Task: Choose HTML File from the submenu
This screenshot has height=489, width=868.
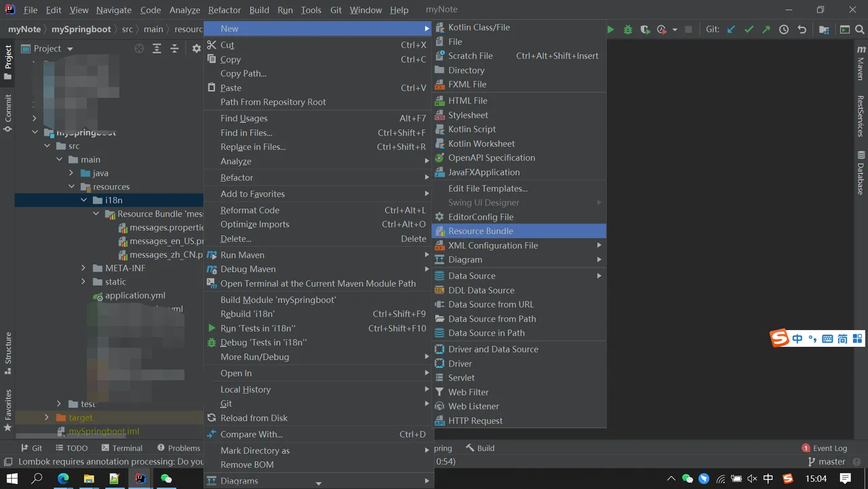Action: (x=519, y=101)
